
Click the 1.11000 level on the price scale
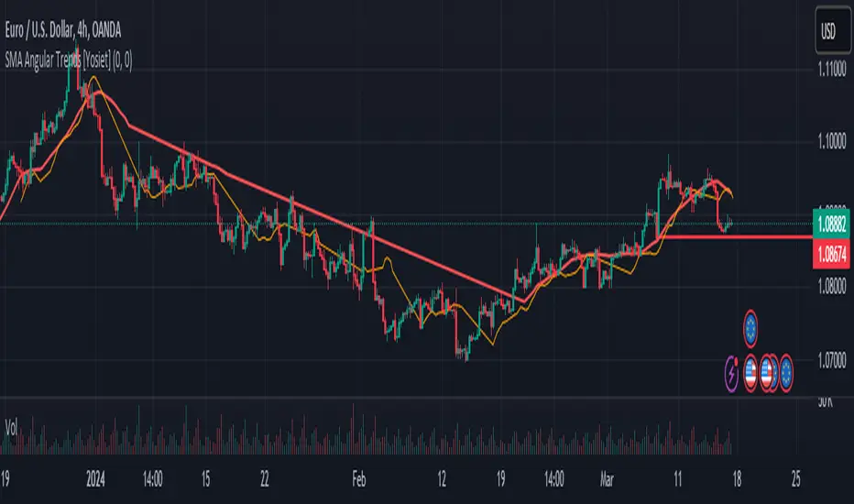[832, 82]
